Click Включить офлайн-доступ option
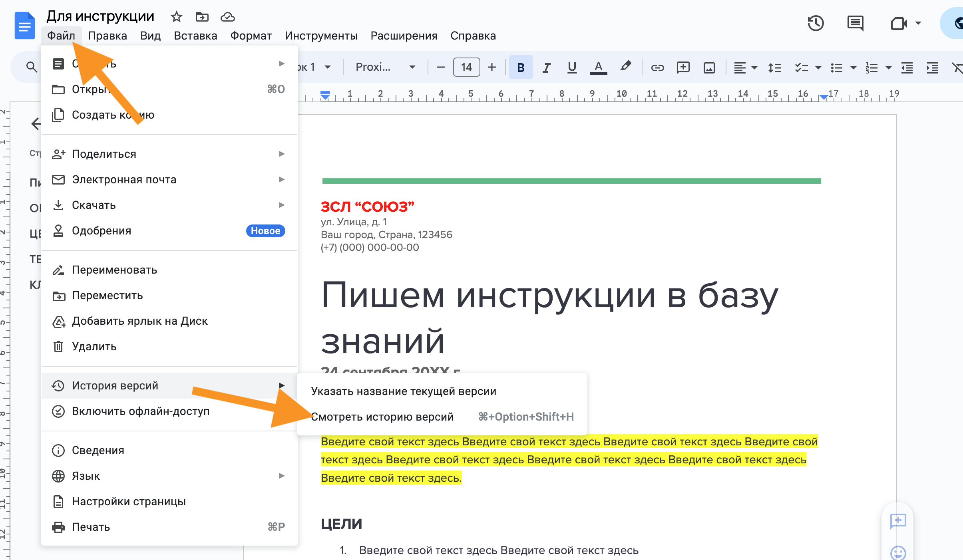 (141, 411)
